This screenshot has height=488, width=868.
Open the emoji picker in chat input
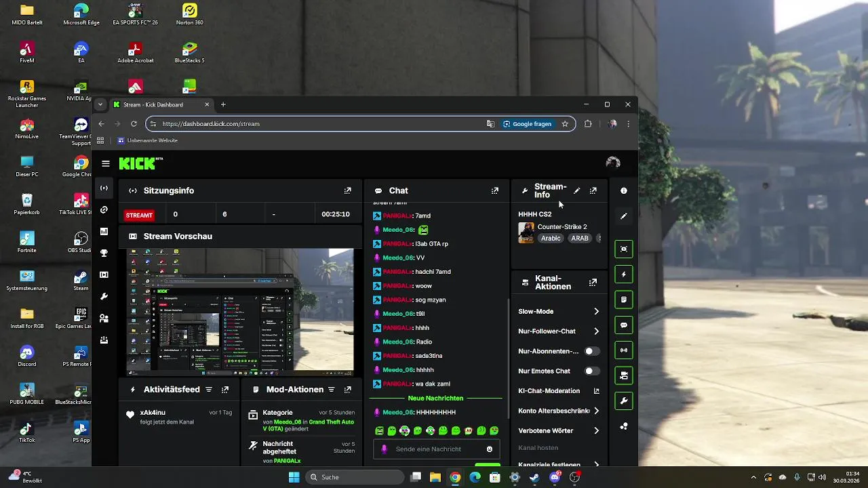[x=490, y=449]
